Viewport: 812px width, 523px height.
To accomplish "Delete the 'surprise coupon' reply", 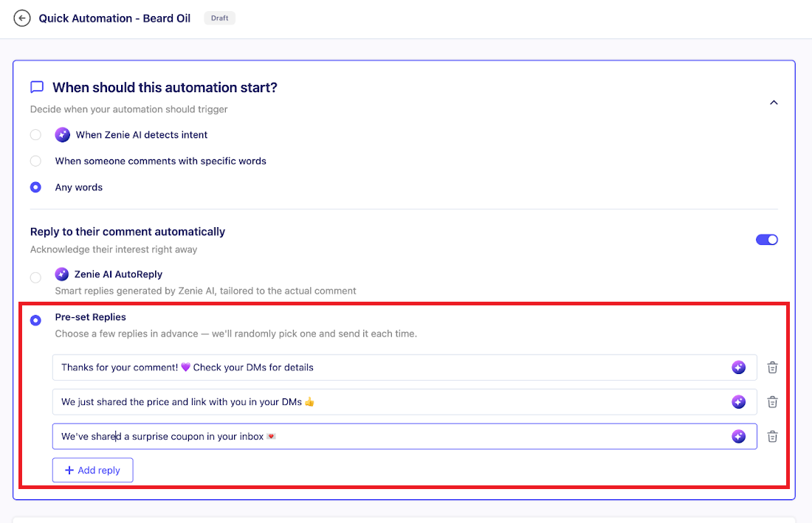I will click(772, 437).
